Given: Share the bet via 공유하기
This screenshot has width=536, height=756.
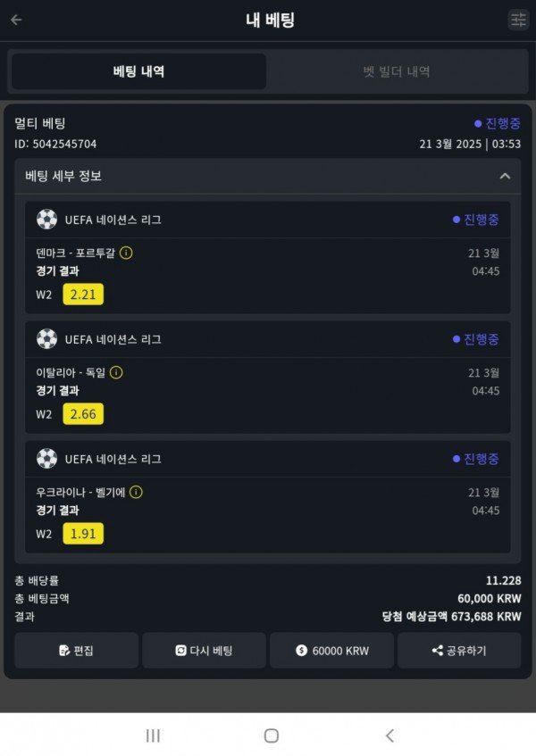Looking at the screenshot, I should pyautogui.click(x=459, y=651).
